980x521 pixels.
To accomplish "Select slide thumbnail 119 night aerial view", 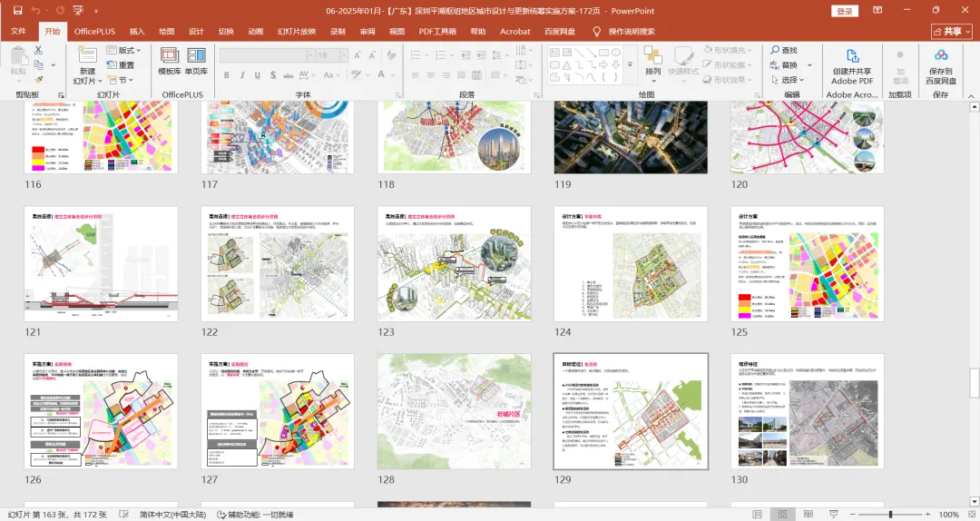I will click(x=631, y=138).
